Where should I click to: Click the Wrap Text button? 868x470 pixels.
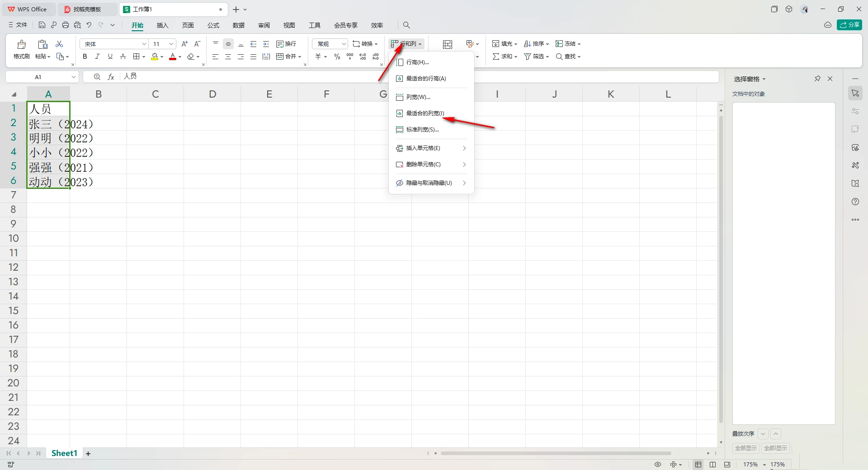(286, 44)
